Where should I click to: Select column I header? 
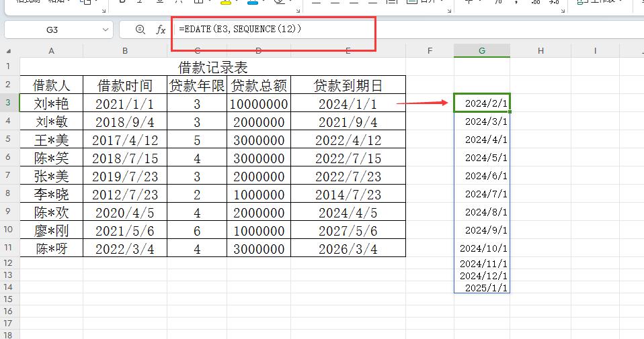click(x=595, y=51)
